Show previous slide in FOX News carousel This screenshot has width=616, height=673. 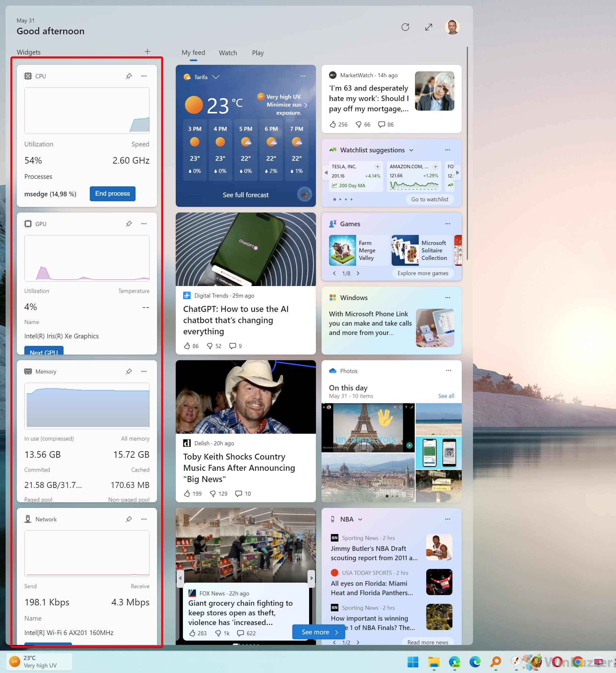coord(180,578)
